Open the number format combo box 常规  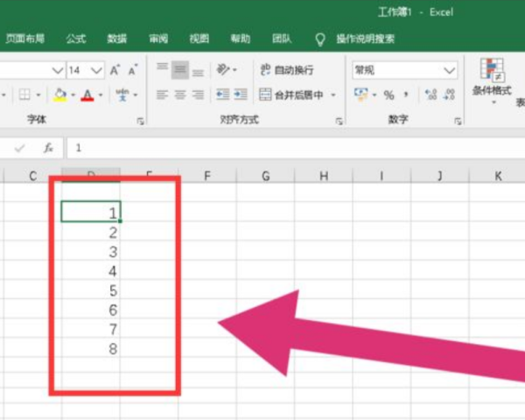pyautogui.click(x=405, y=70)
